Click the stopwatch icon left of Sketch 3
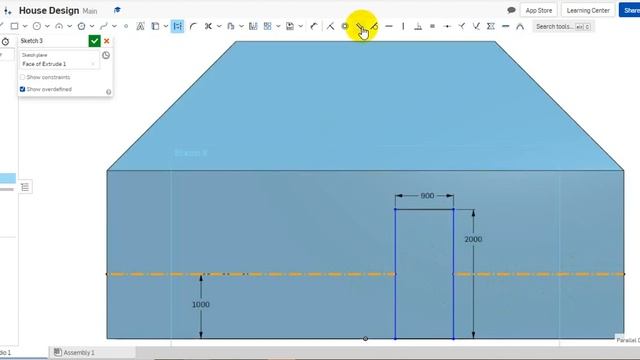The width and height of the screenshot is (640, 360). [5, 41]
